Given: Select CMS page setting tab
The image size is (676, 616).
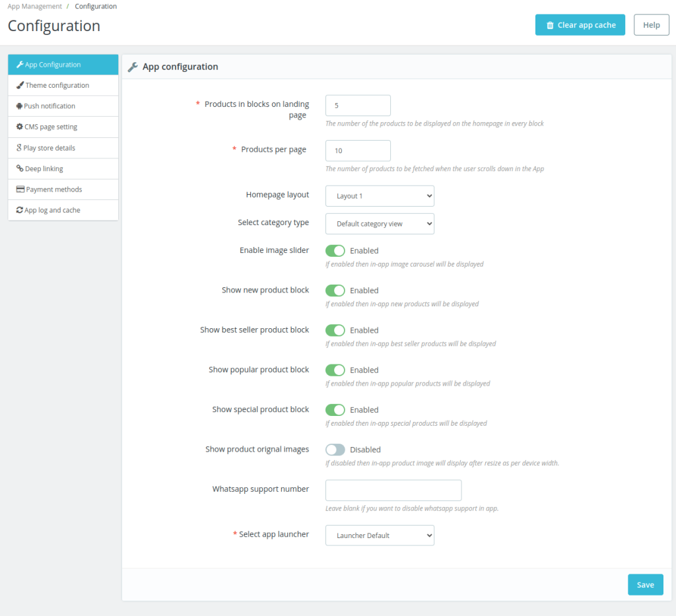Looking at the screenshot, I should click(x=63, y=127).
